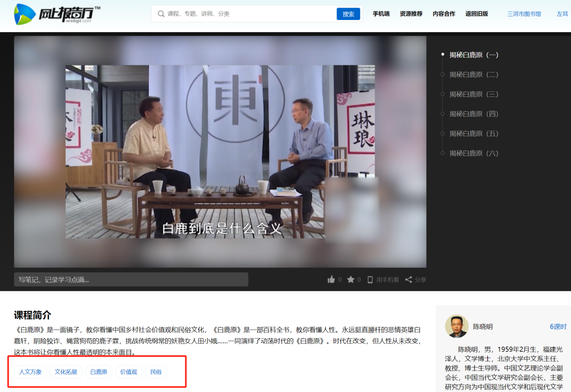Play episode 揭秘白鹿原（四）

[474, 114]
